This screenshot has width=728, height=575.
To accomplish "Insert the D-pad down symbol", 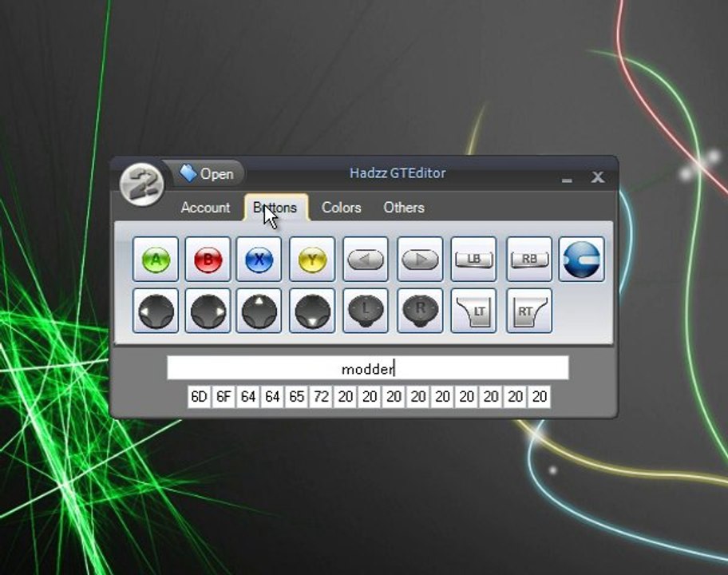I will coord(312,311).
